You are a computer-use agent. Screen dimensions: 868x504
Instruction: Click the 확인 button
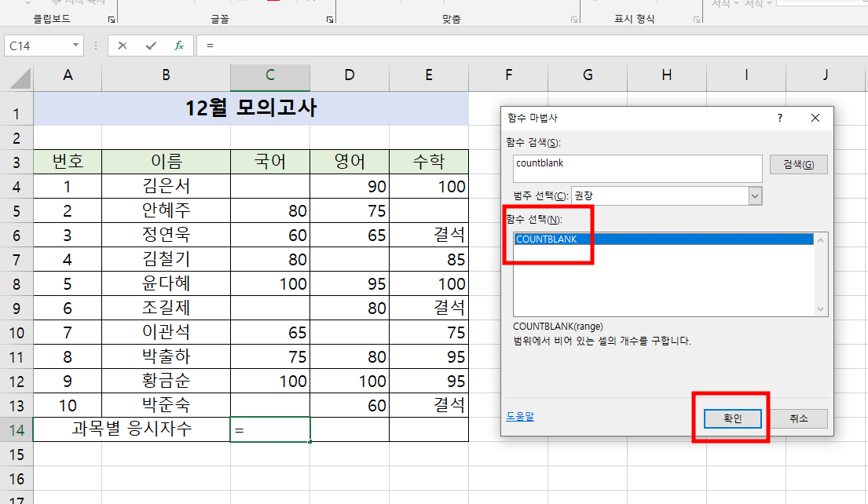pos(732,418)
